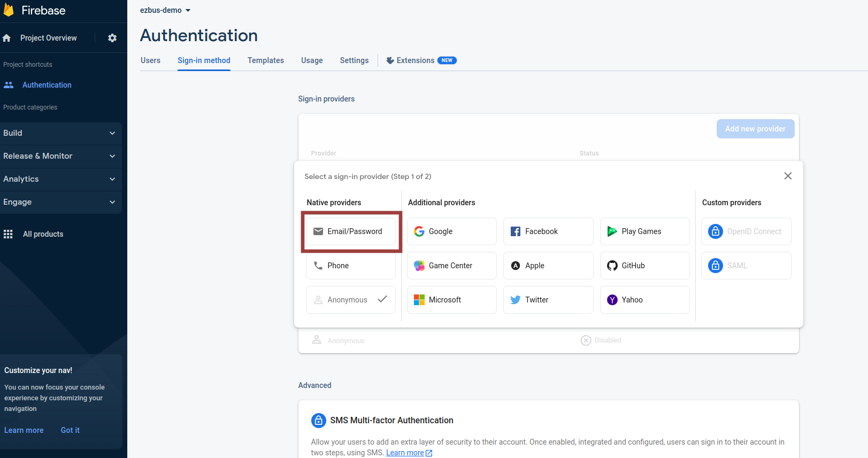The height and width of the screenshot is (458, 868).
Task: Open All products in the sidebar
Action: 43,234
